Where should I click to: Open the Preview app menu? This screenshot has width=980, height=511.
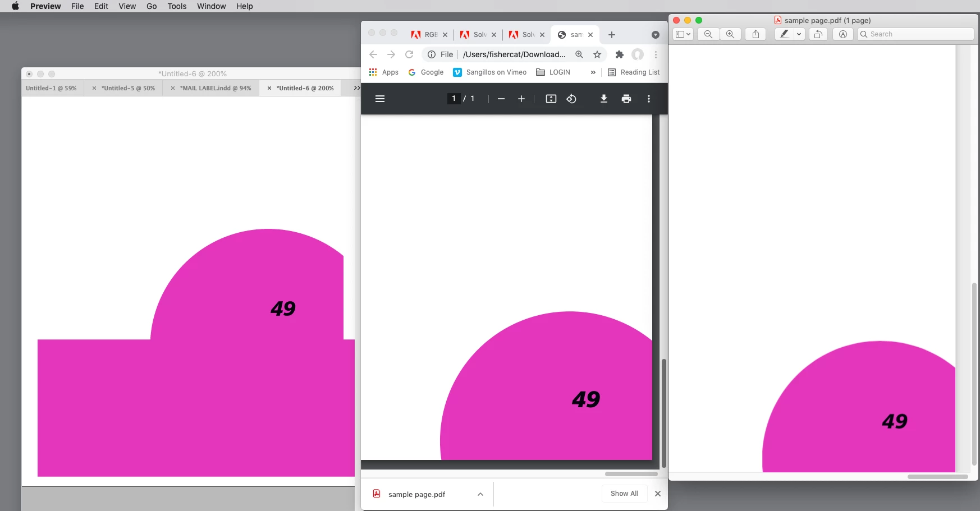(45, 6)
